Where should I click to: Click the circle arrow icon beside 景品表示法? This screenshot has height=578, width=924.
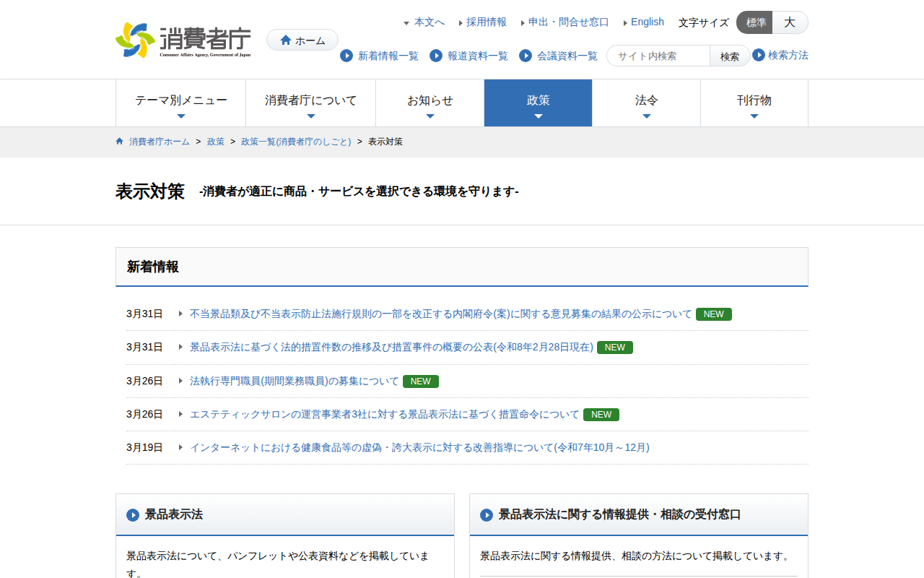point(133,515)
